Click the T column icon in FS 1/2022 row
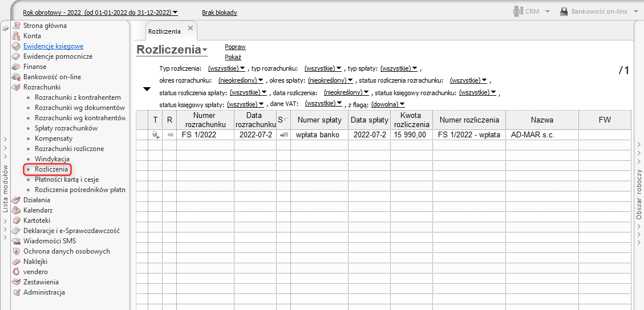Viewport: 644px width, 310px height. pyautogui.click(x=156, y=134)
